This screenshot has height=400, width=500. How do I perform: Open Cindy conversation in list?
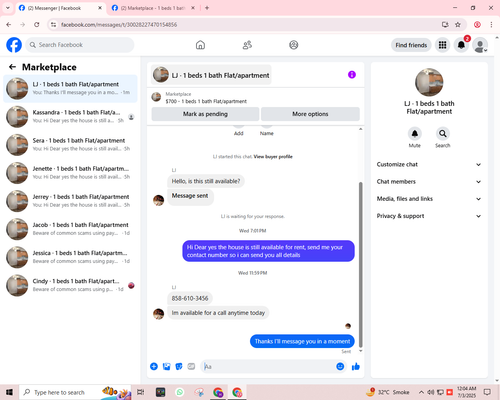70,285
